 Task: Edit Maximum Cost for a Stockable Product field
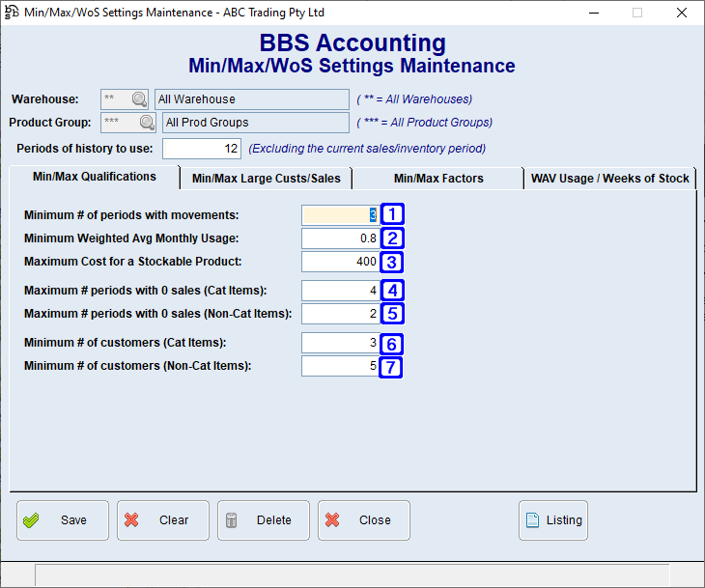click(x=341, y=262)
